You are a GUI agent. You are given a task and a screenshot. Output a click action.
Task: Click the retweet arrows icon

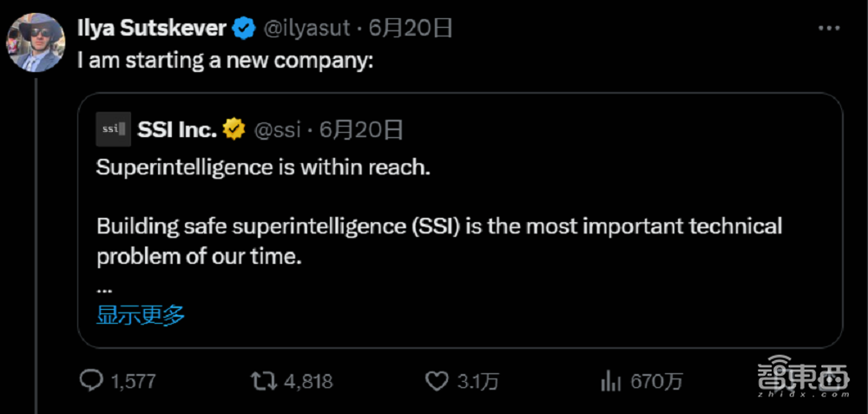click(260, 380)
